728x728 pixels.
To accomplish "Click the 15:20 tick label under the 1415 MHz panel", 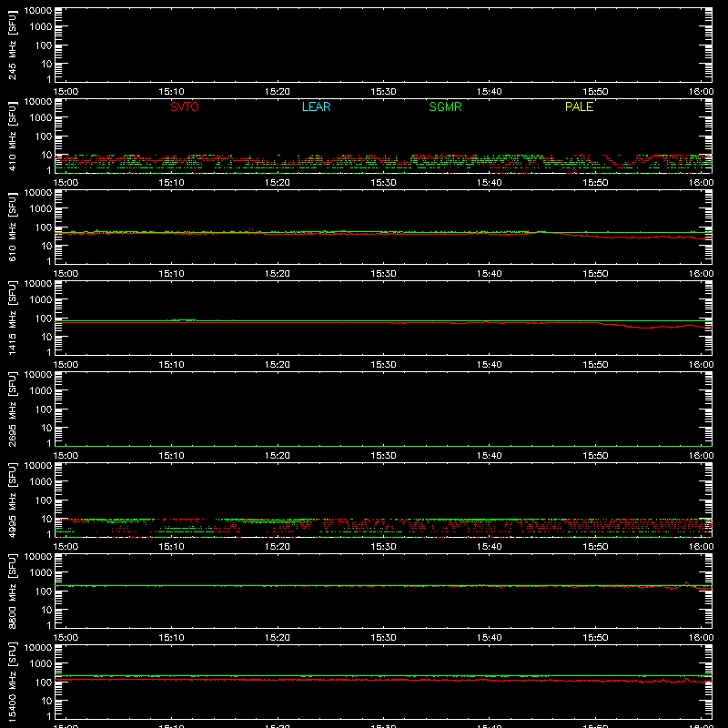I will pyautogui.click(x=278, y=365).
